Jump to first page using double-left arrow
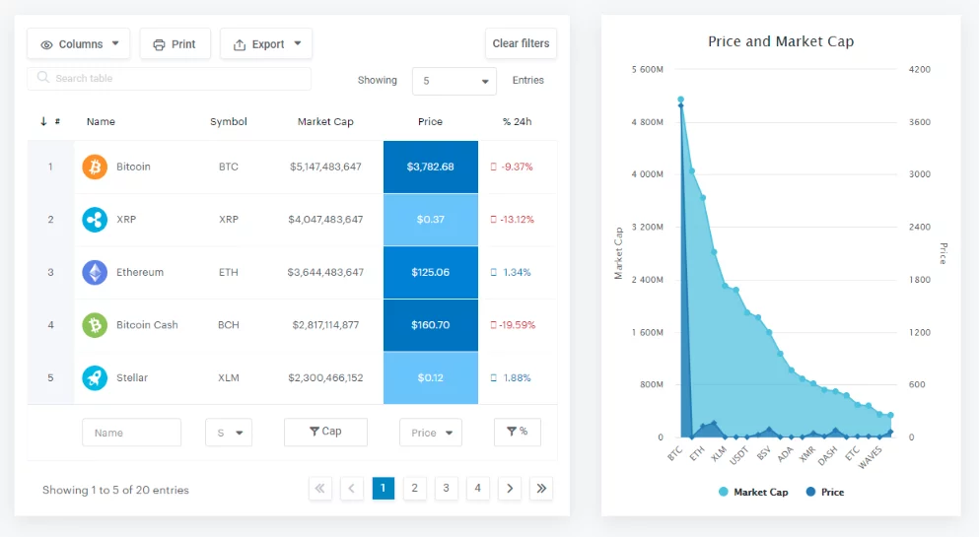The width and height of the screenshot is (980, 537). pyautogui.click(x=320, y=489)
